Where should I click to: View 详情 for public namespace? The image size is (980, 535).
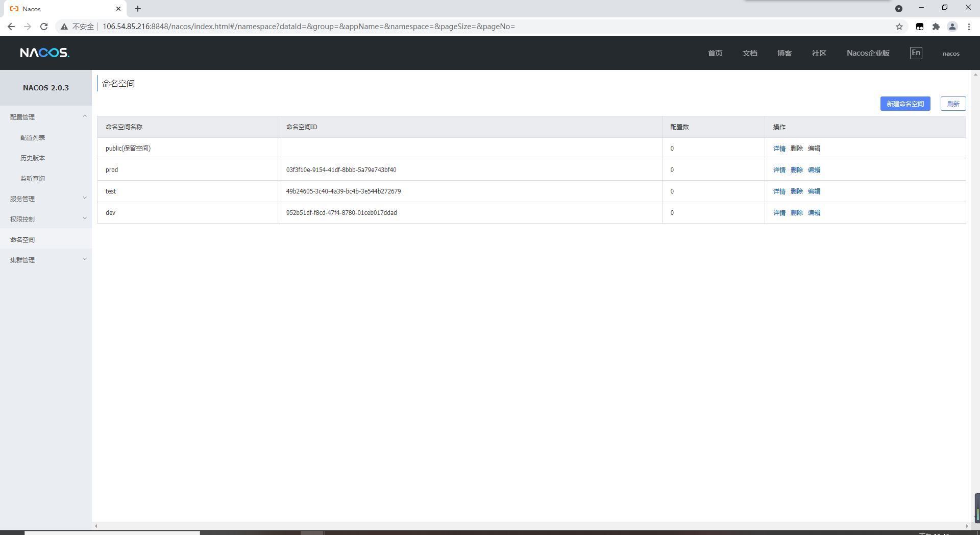tap(779, 149)
